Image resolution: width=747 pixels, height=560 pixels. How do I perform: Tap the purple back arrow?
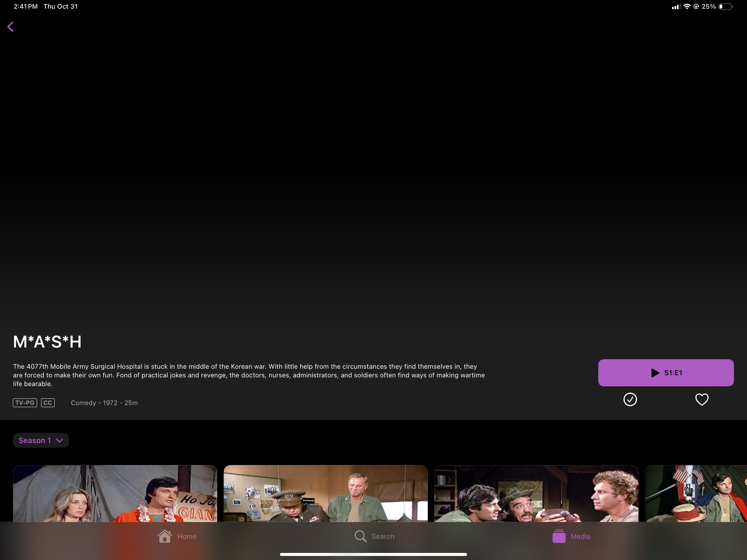[11, 27]
